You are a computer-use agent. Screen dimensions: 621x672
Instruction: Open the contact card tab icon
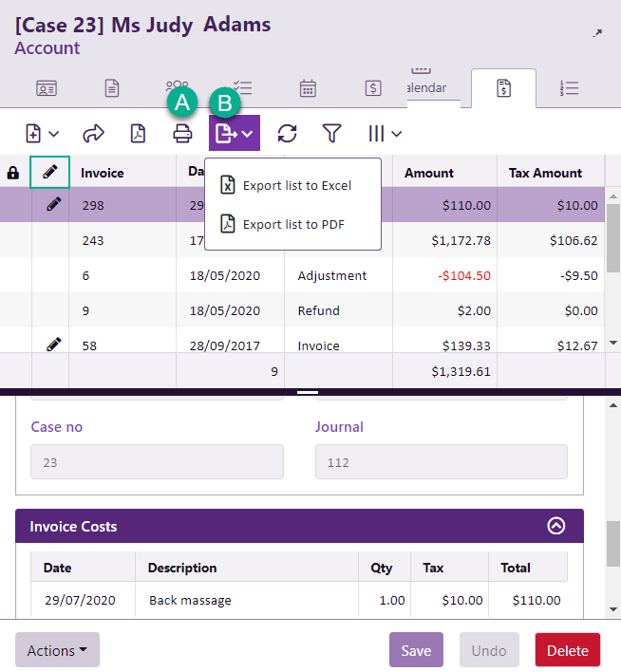coord(47,88)
